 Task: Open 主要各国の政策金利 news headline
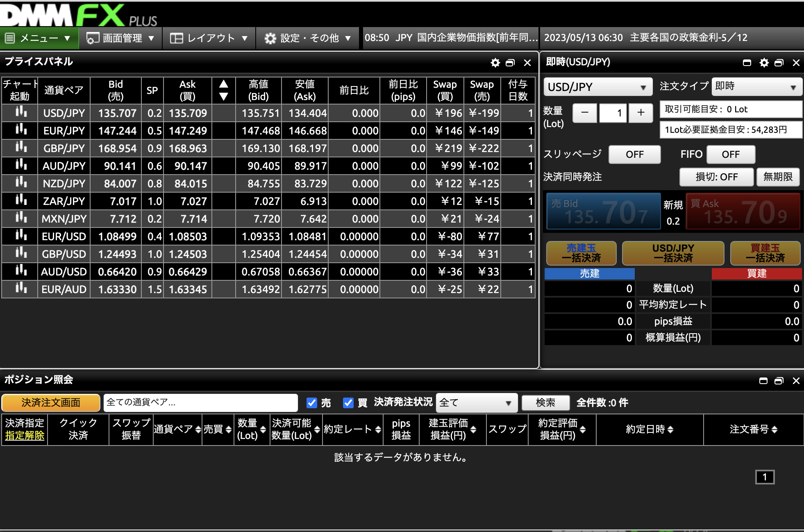[646, 38]
